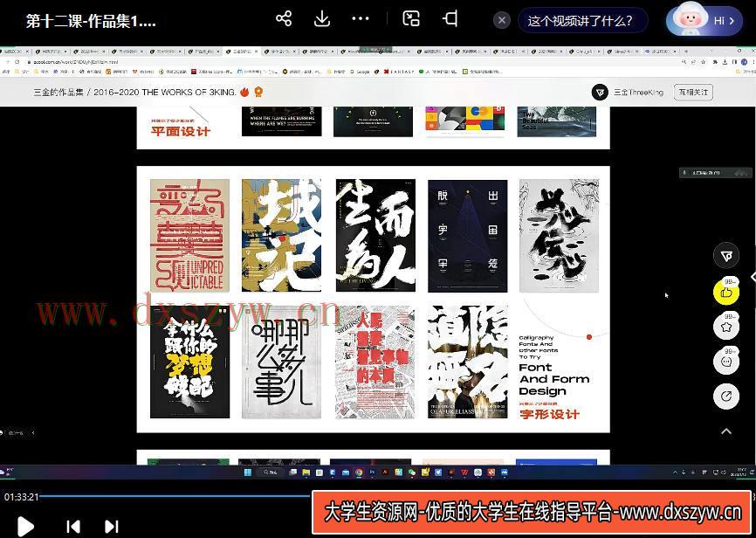Click the yellow thumbs-up like button

726,293
